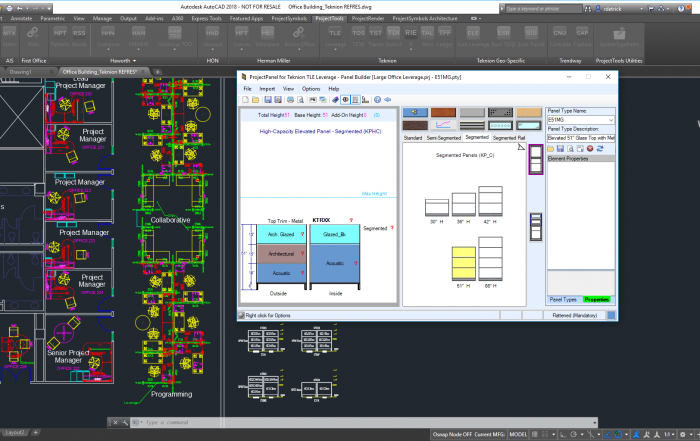Viewport: 700px width, 441px height.
Task: Open the Import menu in ProjectPanel
Action: (267, 89)
